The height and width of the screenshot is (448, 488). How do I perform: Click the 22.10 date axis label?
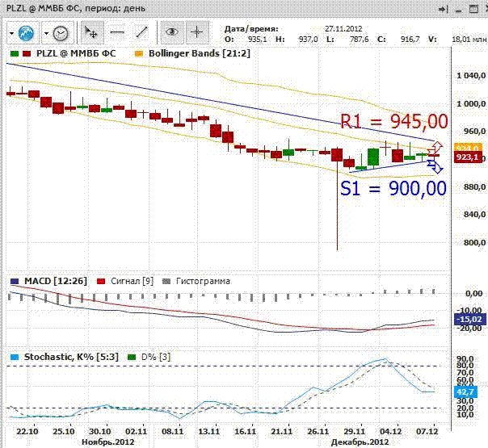click(27, 432)
